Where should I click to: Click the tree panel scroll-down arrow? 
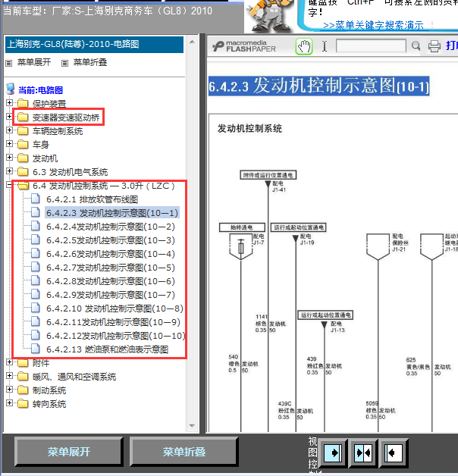click(192, 426)
